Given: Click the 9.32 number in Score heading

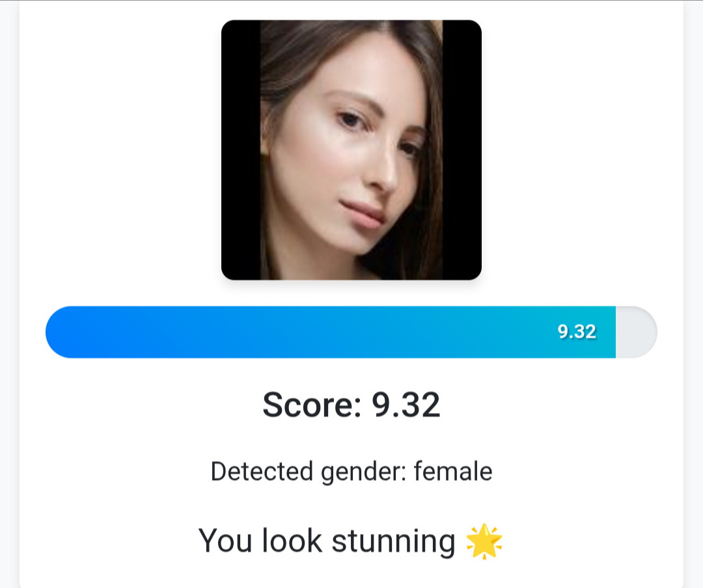Looking at the screenshot, I should (x=406, y=405).
